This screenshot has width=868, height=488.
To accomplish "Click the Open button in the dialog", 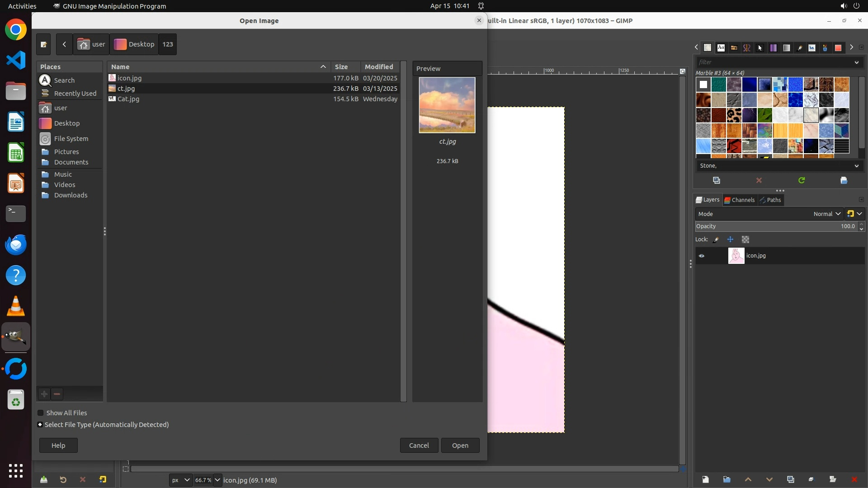I will 460,446.
